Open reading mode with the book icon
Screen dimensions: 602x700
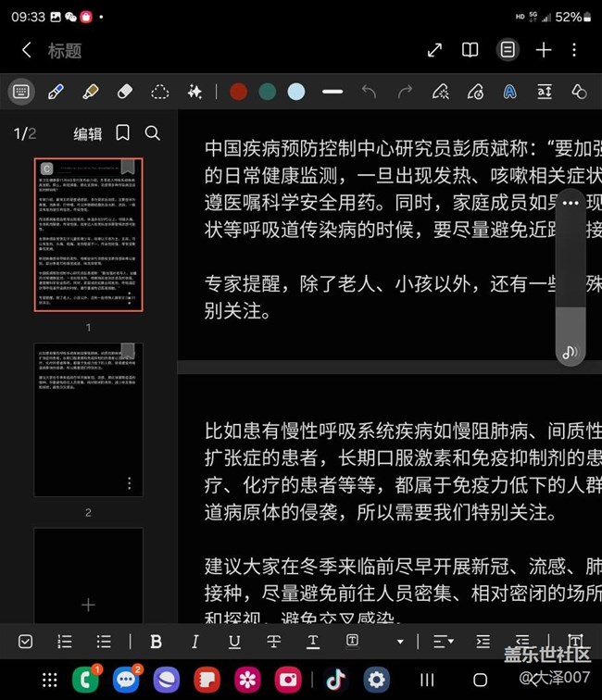pyautogui.click(x=470, y=50)
